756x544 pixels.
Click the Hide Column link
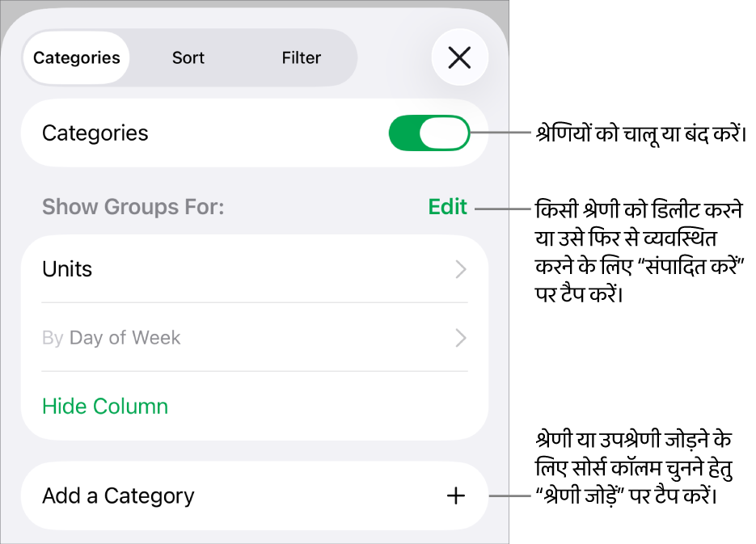pos(105,406)
